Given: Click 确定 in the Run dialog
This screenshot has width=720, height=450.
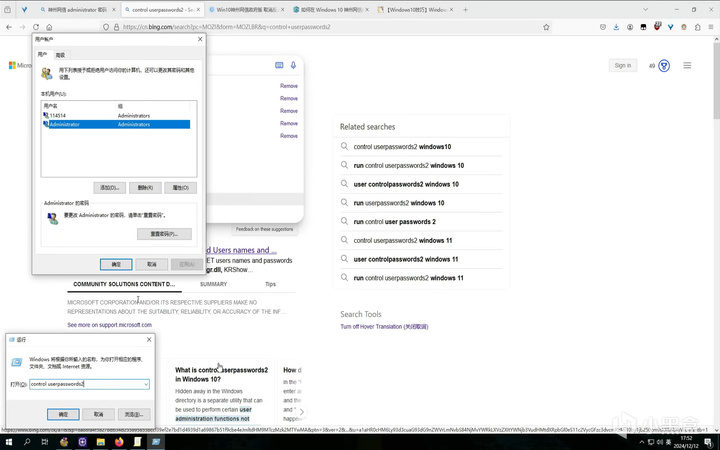Looking at the screenshot, I should coord(63,414).
